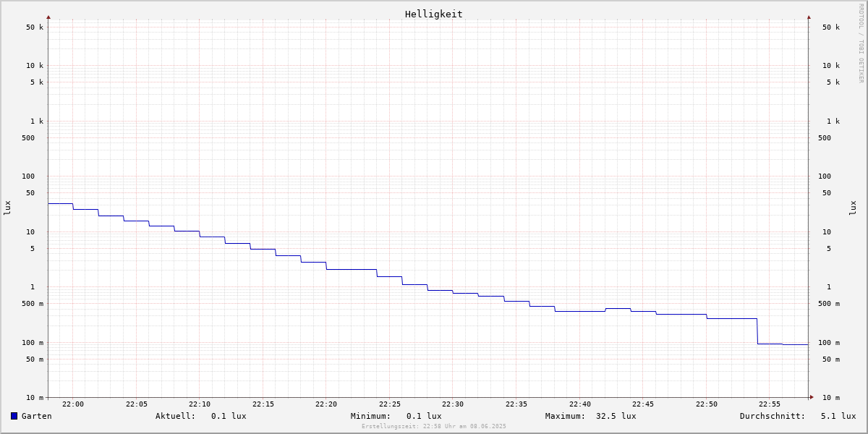Screen dimensions: 868x434
Task: Click the '50 m' label on right axis
Action: point(831,359)
